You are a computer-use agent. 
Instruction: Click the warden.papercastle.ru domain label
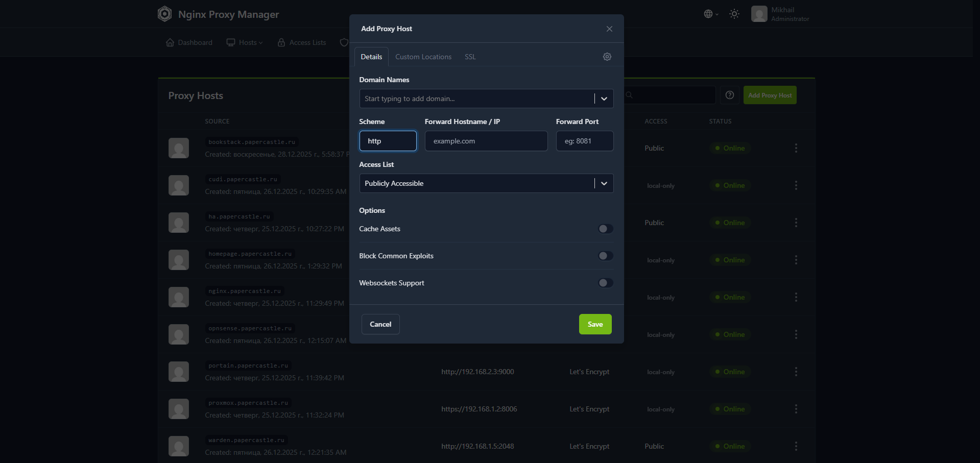tap(247, 440)
